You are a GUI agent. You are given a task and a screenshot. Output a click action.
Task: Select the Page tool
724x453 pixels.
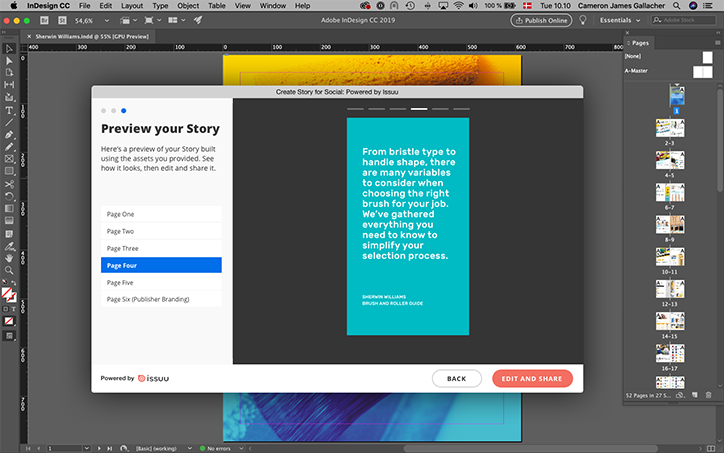(9, 73)
